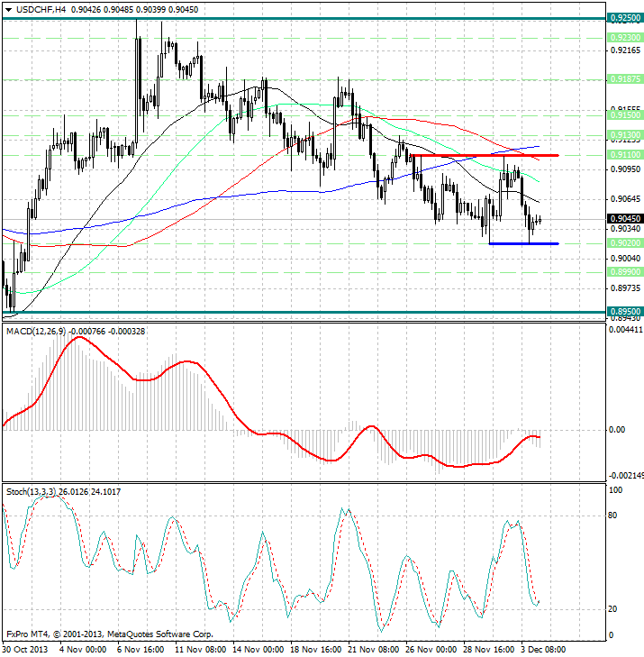
Task: Select the 0.91500 price level label
Action: (625, 114)
